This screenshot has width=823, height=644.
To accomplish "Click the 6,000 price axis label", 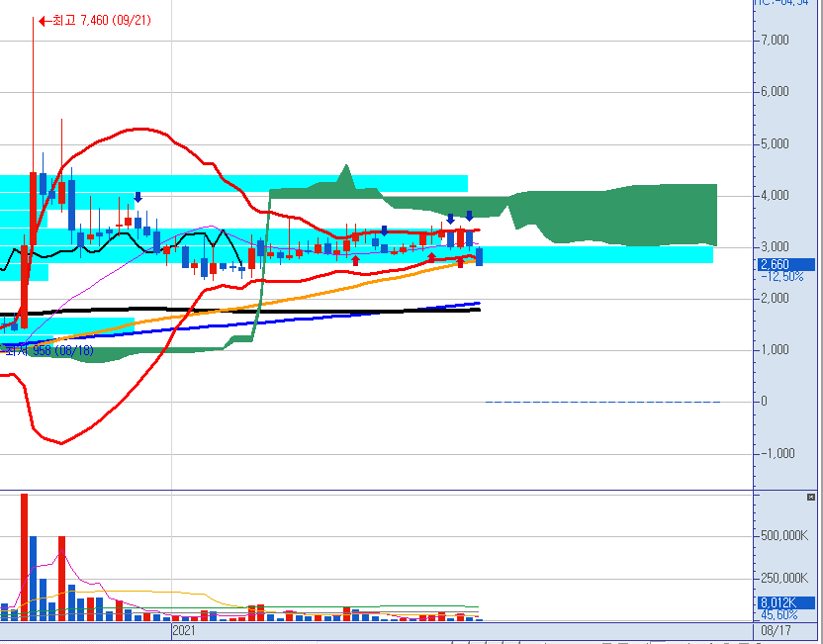I will [775, 92].
